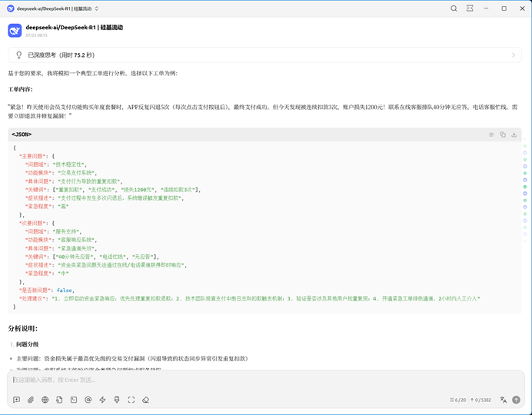The height and width of the screenshot is (415, 532).
Task: Click the "客服响应系统" JSON value
Action: pos(77,240)
